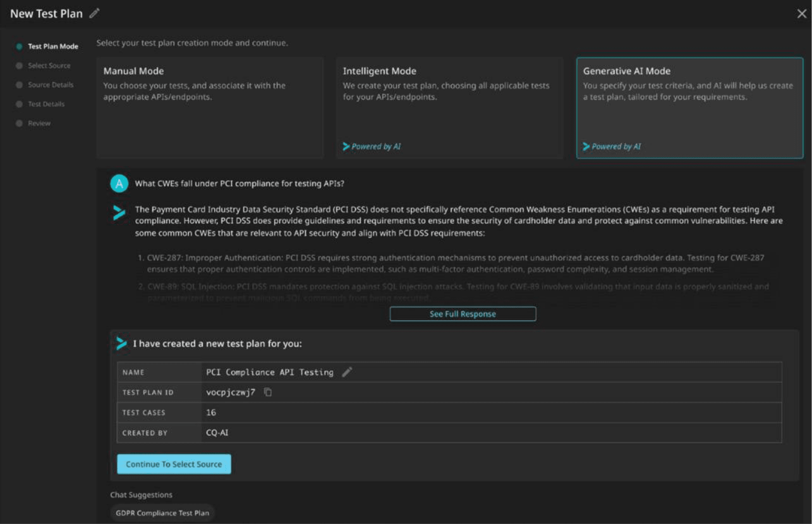Choose GDPR Compliance Test Plan suggestion
The image size is (812, 524).
pyautogui.click(x=162, y=513)
